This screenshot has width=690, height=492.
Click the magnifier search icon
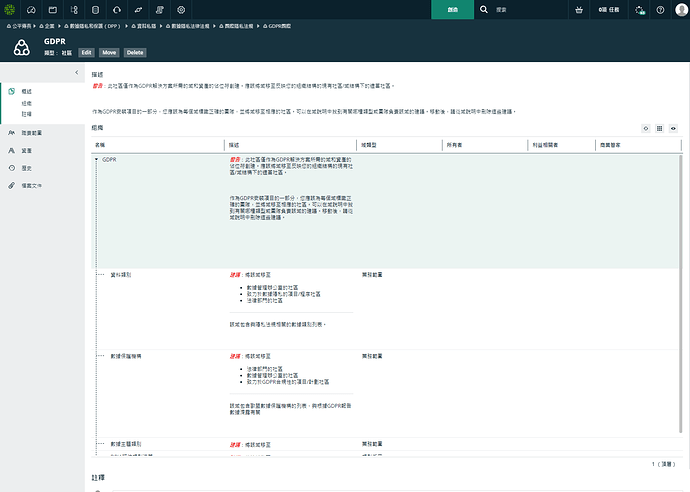484,9
